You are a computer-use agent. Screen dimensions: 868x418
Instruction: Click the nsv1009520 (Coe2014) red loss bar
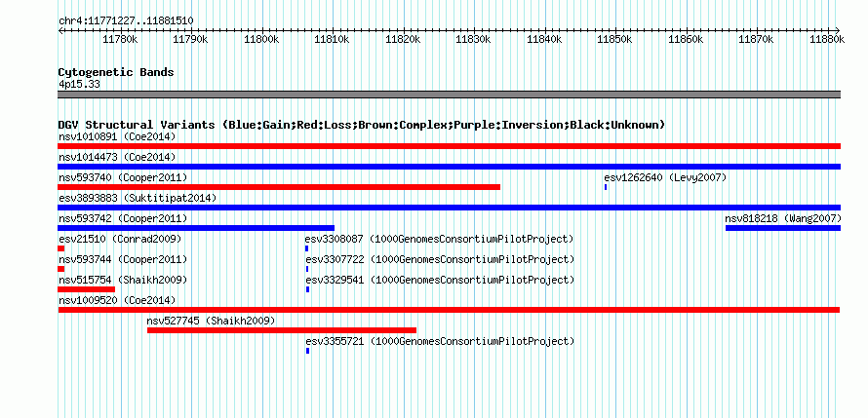point(449,310)
